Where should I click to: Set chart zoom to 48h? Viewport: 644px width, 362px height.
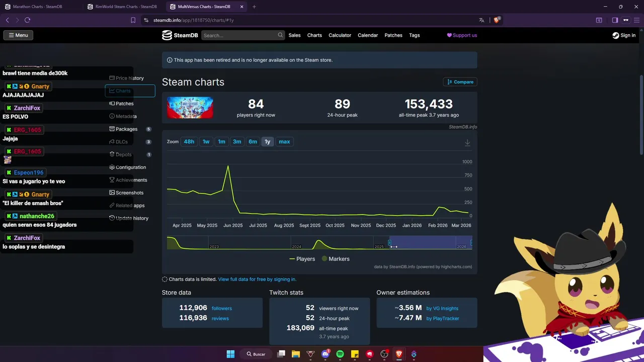[189, 142]
